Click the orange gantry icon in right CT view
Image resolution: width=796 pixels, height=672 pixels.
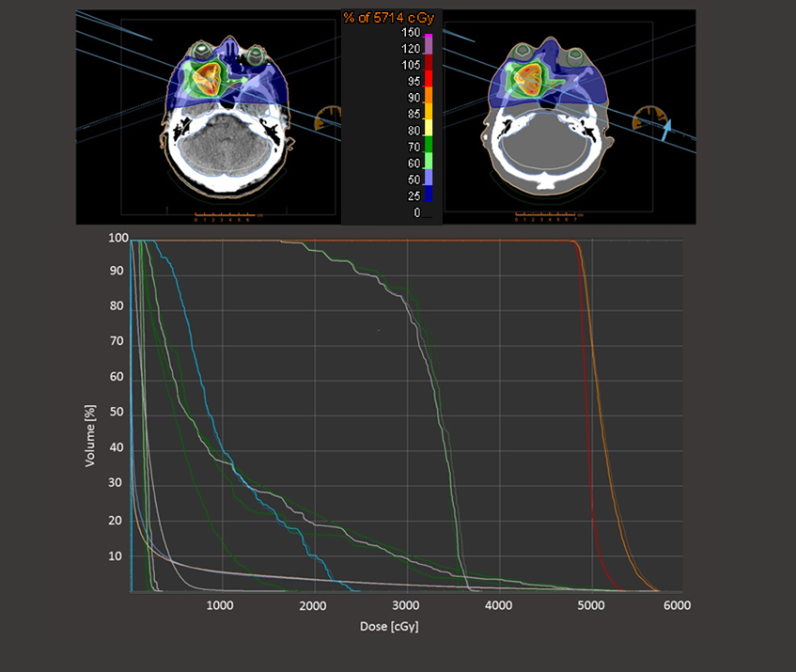click(x=646, y=118)
